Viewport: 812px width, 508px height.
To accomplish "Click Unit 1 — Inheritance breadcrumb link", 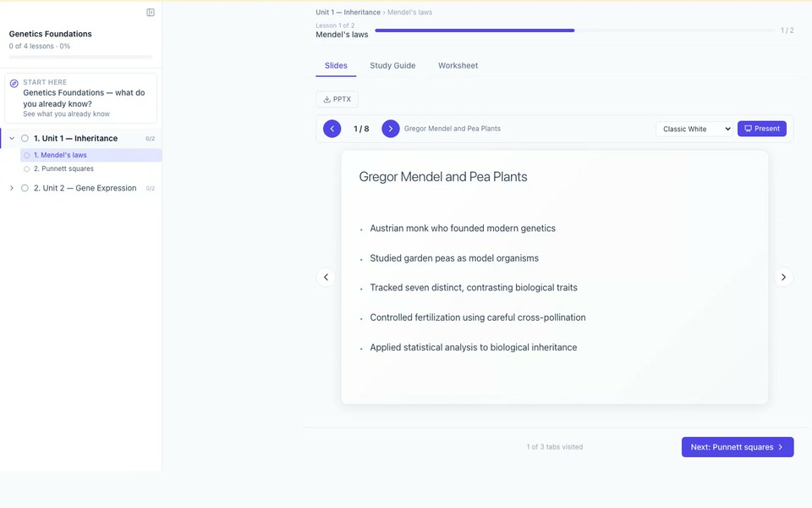I will [x=348, y=12].
